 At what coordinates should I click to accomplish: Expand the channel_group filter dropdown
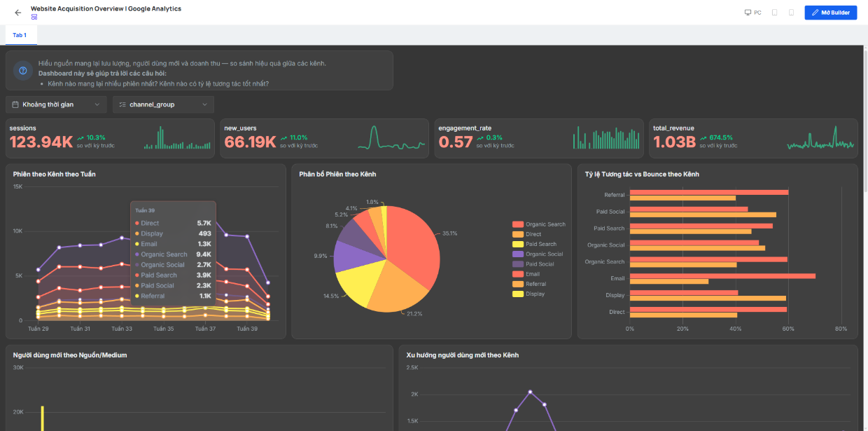pyautogui.click(x=163, y=104)
